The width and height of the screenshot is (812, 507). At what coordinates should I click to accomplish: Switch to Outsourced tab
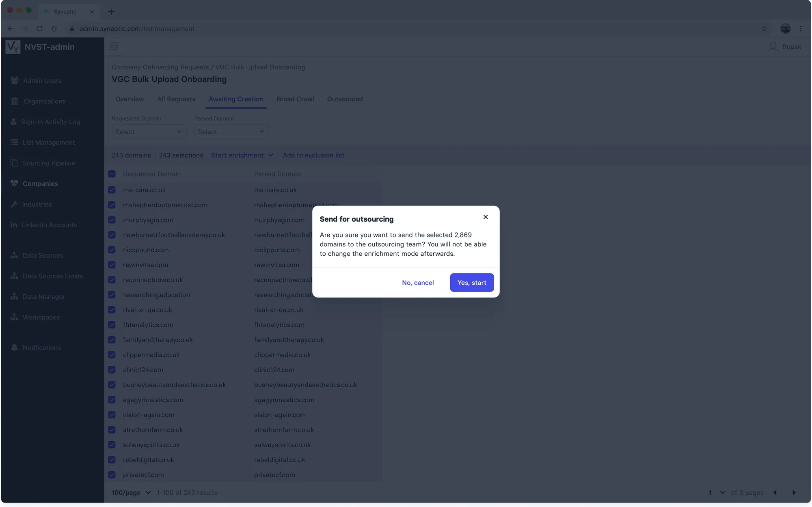(345, 99)
